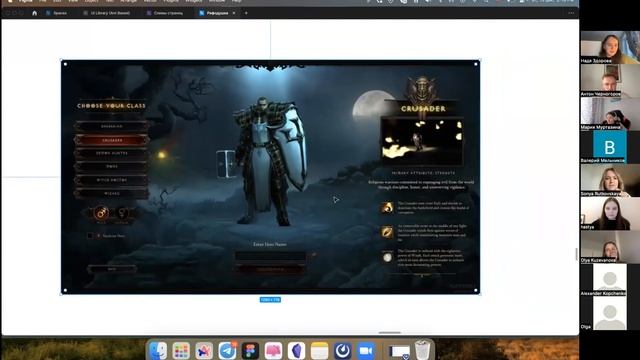Viewport: 640px width, 360px height.
Task: Select Валерий Мельников's avatar tile
Action: click(x=610, y=147)
